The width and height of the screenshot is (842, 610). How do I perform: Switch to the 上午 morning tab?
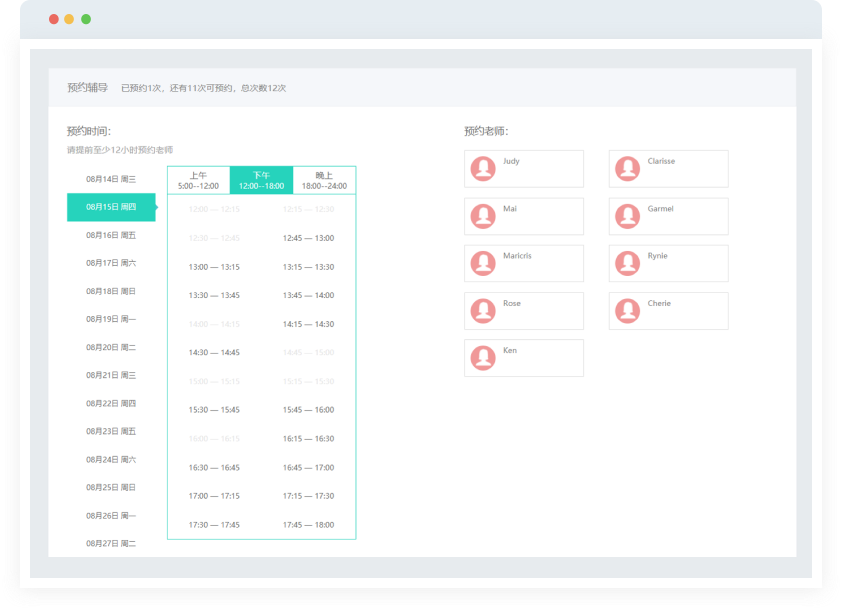pos(198,180)
